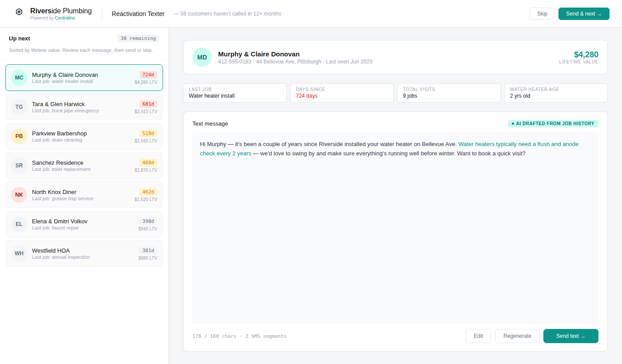The height and width of the screenshot is (364, 622).
Task: Click the EL avatar for Elena & Dmitri
Action: 19,224
